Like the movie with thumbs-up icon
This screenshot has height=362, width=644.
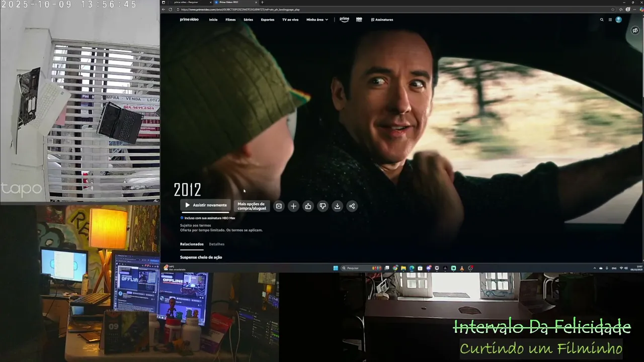(308, 206)
